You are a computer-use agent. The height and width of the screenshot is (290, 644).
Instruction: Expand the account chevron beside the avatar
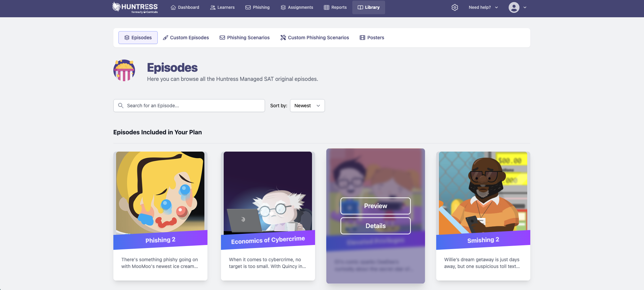pos(525,7)
